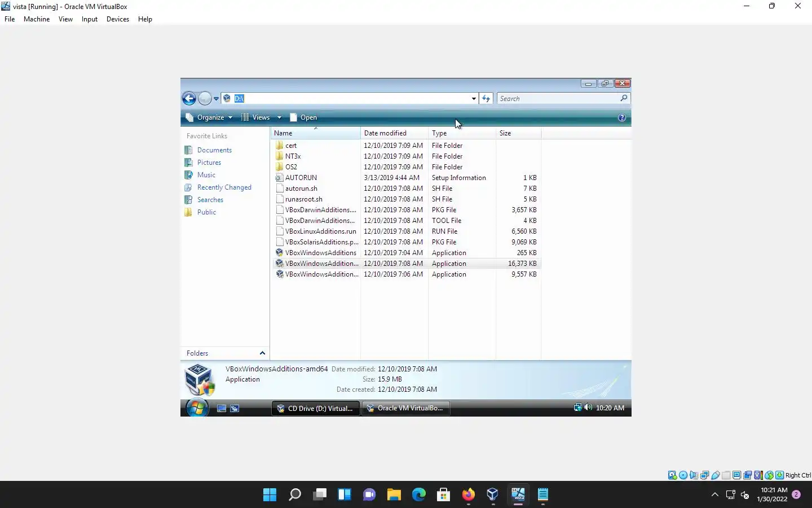
Task: Select the 265 KB VBoxWindowsAdditions application icon
Action: pos(279,253)
